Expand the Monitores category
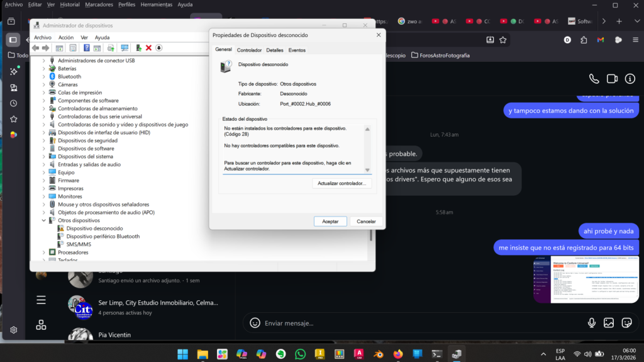 coord(43,196)
